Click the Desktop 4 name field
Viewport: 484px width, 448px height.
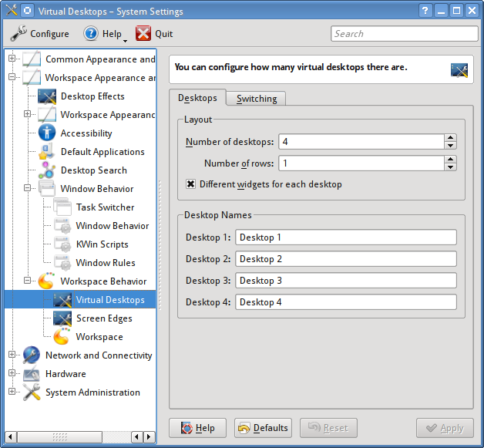click(x=346, y=302)
